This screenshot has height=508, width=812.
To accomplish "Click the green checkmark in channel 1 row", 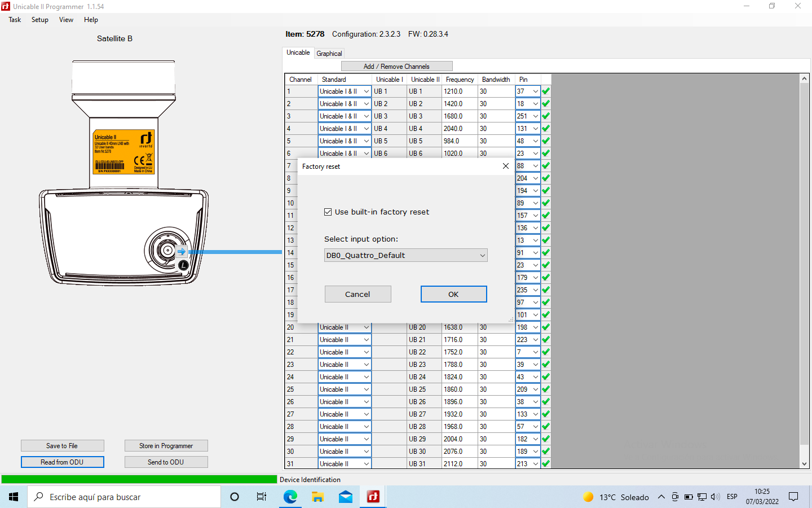I will [546, 91].
